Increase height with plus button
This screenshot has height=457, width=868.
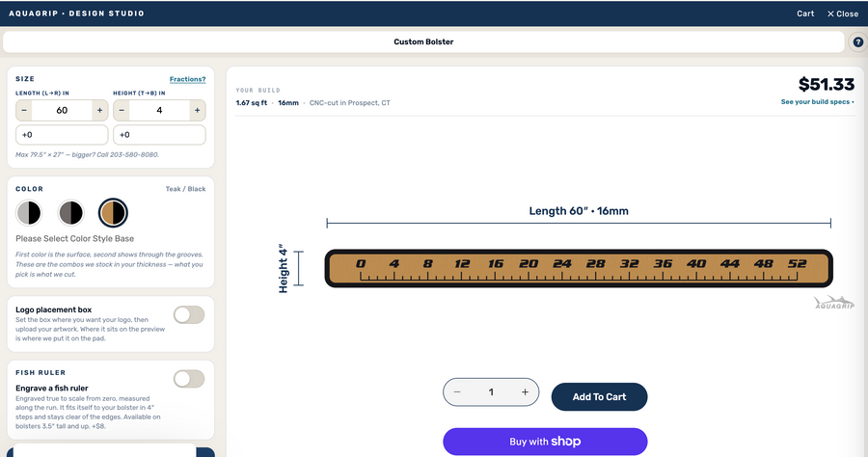tap(197, 111)
